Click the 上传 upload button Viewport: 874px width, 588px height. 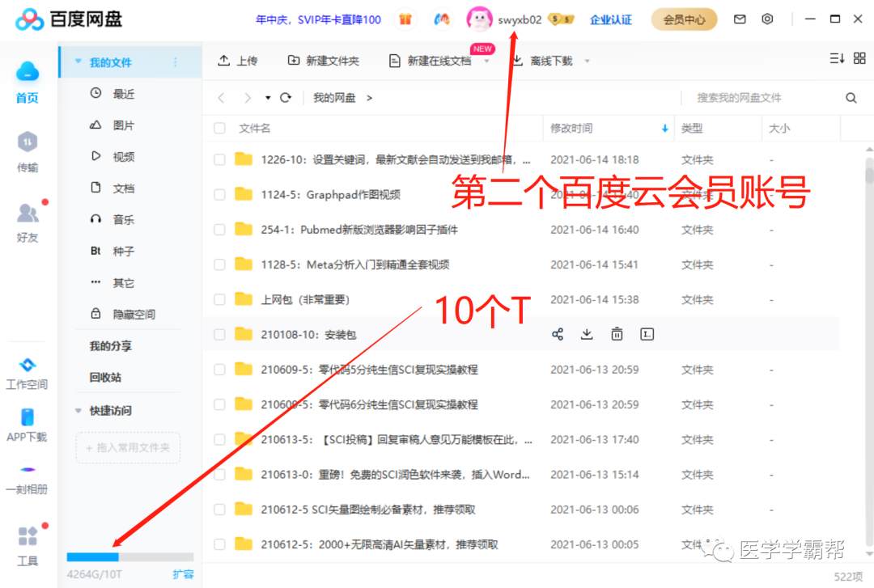237,61
